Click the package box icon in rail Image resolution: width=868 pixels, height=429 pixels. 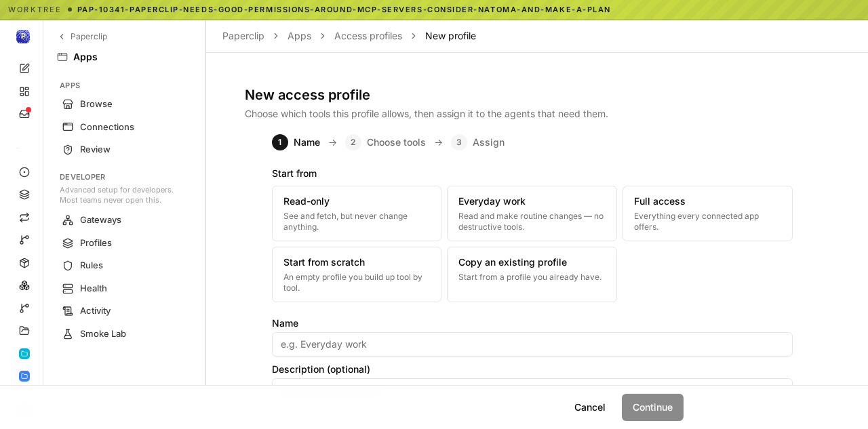click(24, 263)
